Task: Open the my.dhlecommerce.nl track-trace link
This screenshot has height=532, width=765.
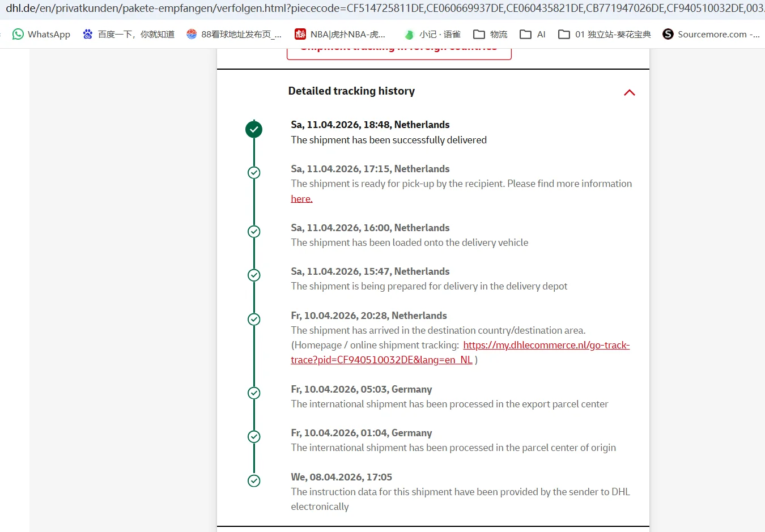Action: 460,352
